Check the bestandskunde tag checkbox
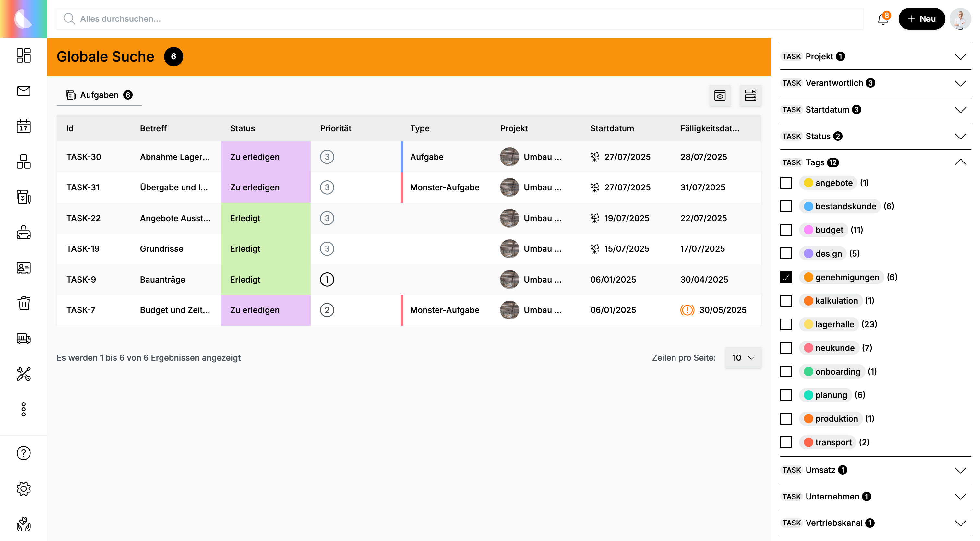The height and width of the screenshot is (541, 980). [x=786, y=207]
